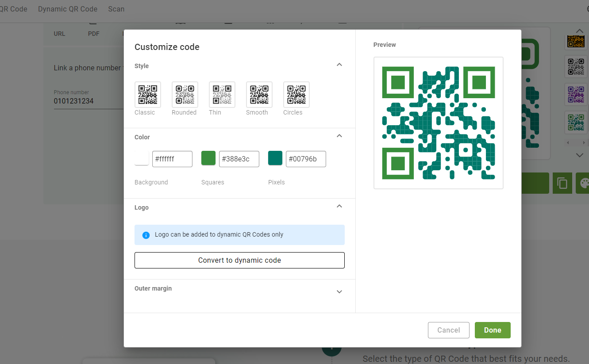
Task: Expand the Outer margin section
Action: (339, 291)
